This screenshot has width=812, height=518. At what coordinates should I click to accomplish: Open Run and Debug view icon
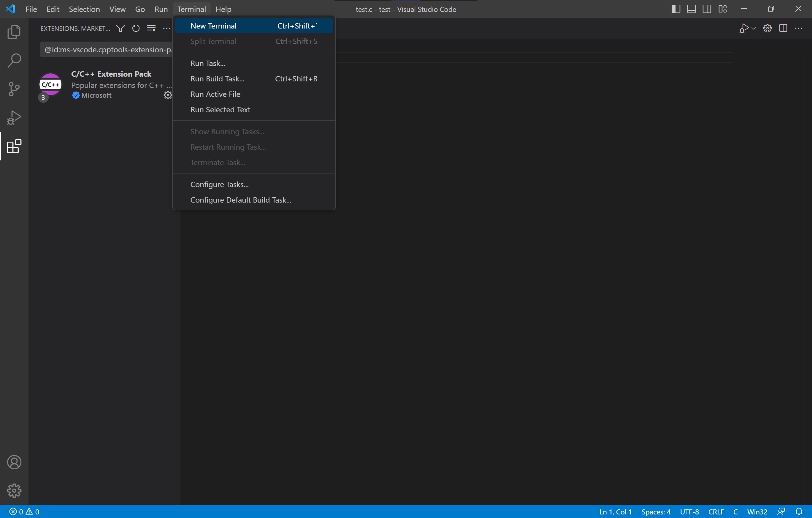tap(14, 118)
